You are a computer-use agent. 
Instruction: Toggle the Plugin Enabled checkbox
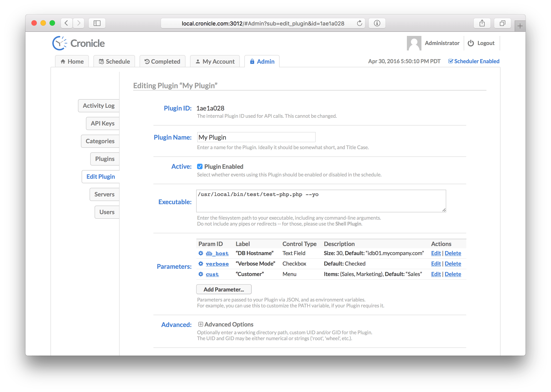[200, 166]
